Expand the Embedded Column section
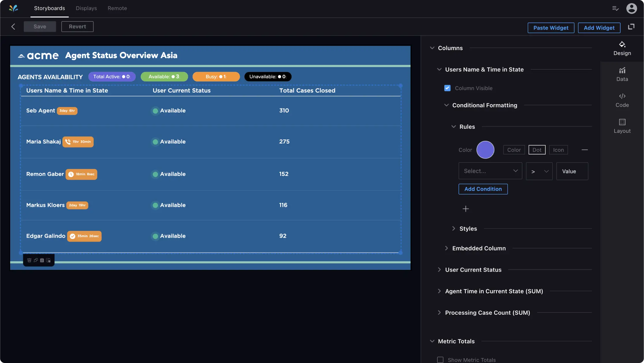 pyautogui.click(x=479, y=248)
